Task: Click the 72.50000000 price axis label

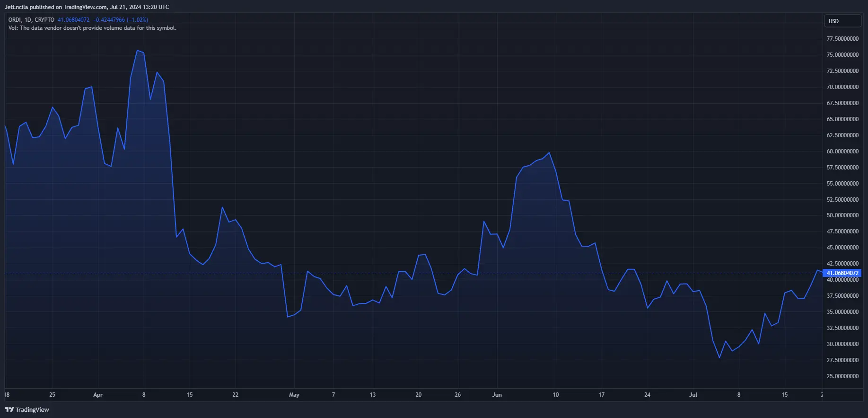Action: coord(842,71)
